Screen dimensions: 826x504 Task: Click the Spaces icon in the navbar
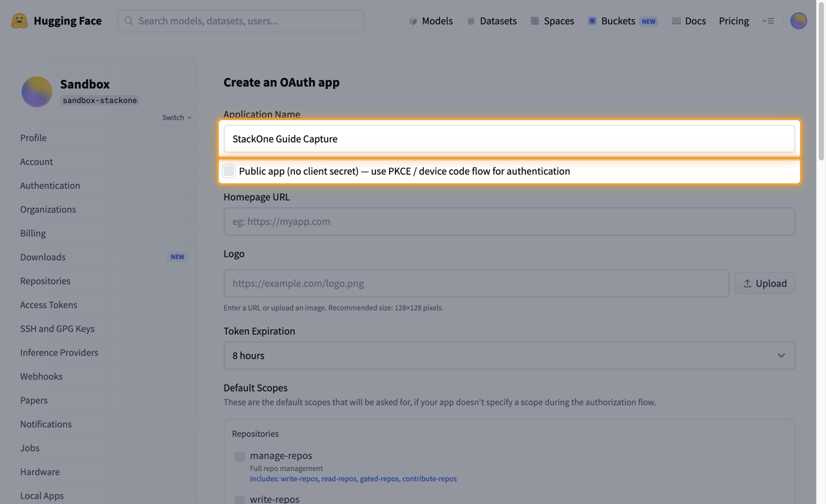pyautogui.click(x=535, y=21)
